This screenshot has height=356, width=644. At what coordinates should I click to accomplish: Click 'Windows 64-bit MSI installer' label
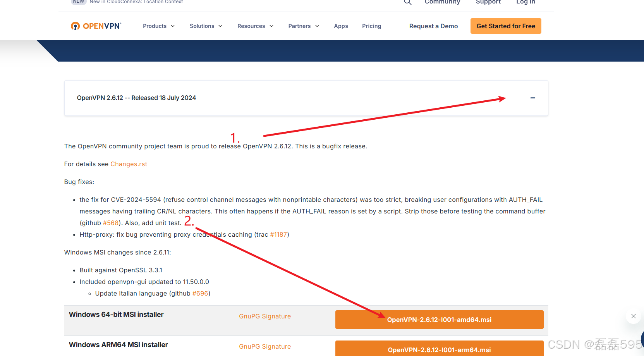click(x=116, y=315)
